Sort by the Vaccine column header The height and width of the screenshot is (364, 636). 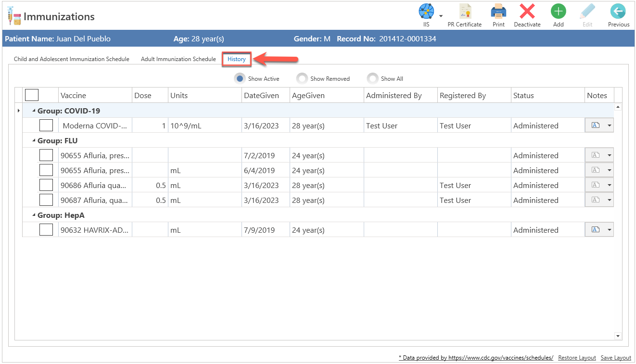point(95,95)
